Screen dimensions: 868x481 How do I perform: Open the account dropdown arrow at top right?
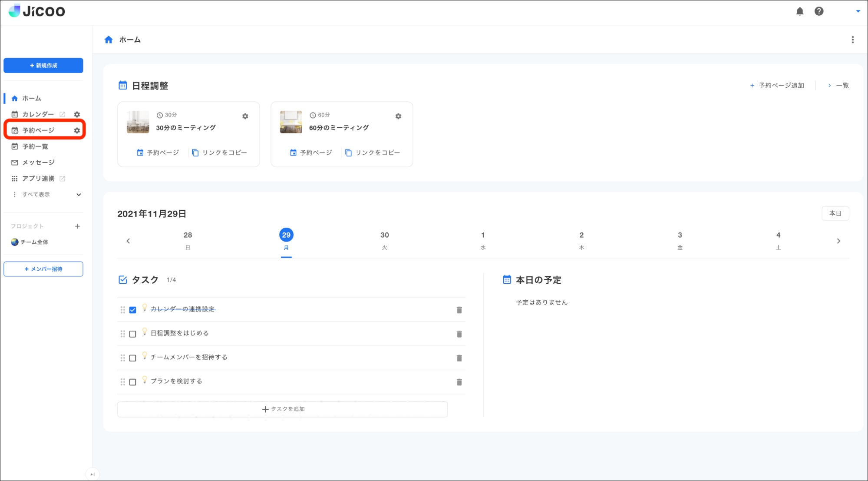[x=858, y=11]
